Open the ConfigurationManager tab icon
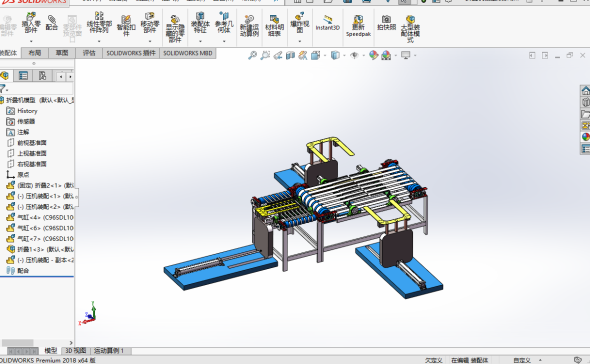The height and width of the screenshot is (364, 590). point(43,76)
